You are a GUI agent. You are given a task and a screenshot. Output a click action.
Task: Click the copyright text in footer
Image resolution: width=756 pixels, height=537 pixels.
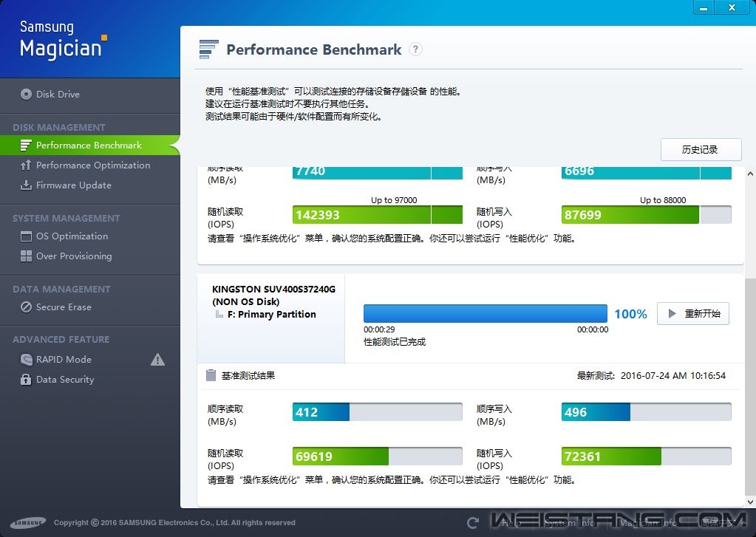pos(174,522)
